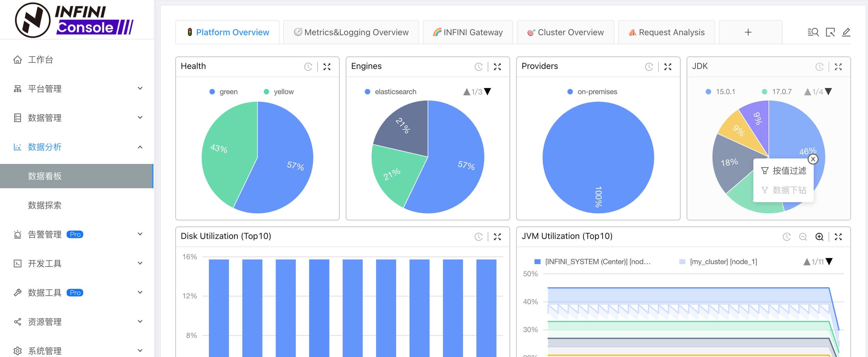Click the 资源管理 share icon
The height and width of the screenshot is (357, 868).
(18, 321)
